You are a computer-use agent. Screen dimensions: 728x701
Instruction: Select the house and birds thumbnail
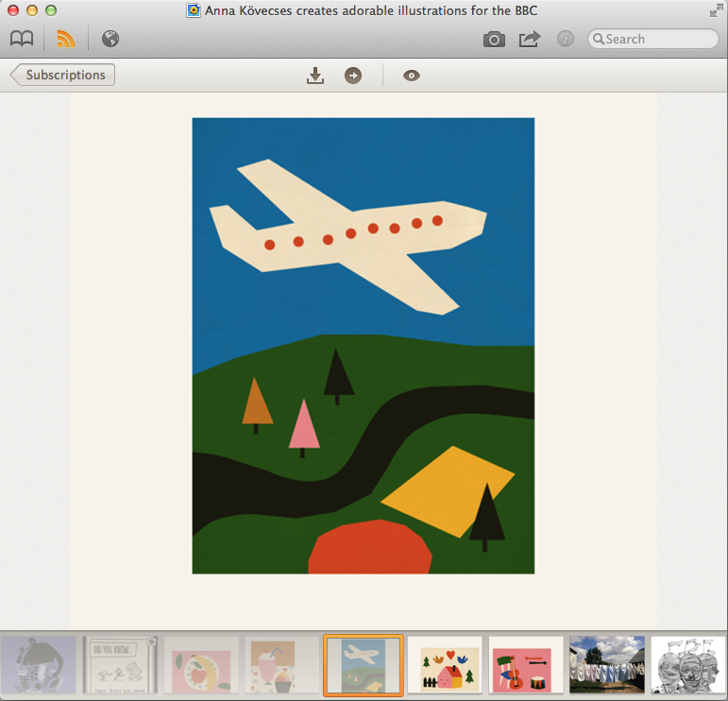[445, 665]
